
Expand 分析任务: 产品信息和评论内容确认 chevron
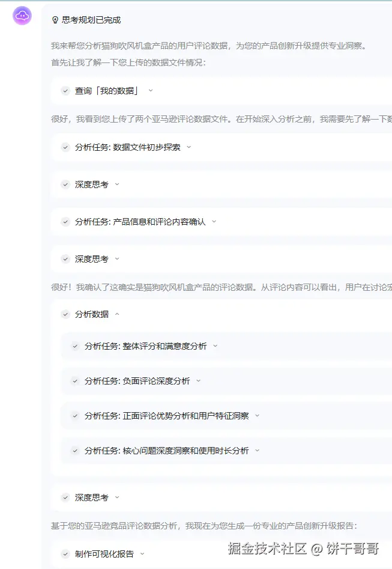click(214, 221)
